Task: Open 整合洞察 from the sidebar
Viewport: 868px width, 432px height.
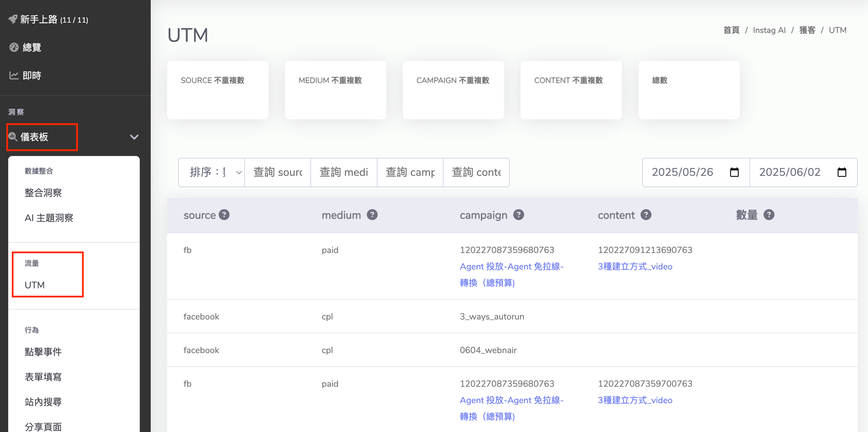Action: (43, 193)
